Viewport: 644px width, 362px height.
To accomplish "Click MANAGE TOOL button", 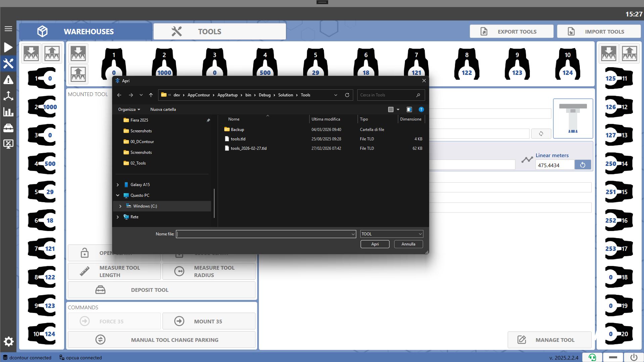I will click(x=549, y=340).
